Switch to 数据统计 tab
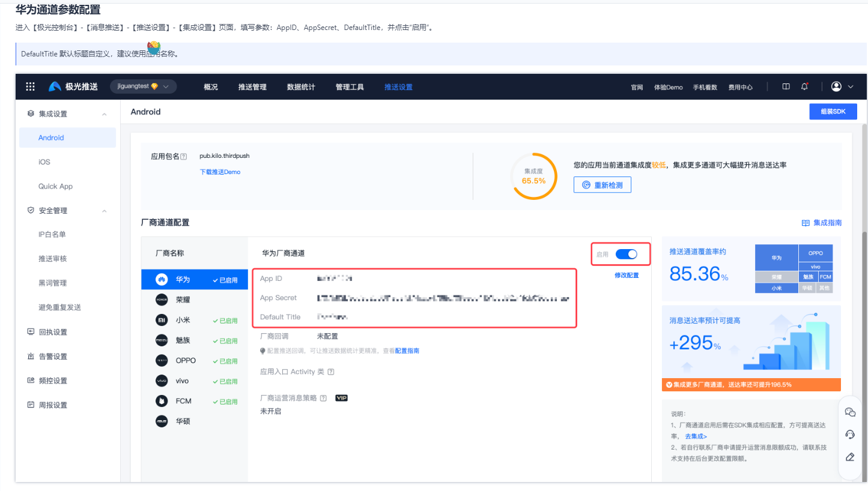This screenshot has width=868, height=491. [x=301, y=87]
